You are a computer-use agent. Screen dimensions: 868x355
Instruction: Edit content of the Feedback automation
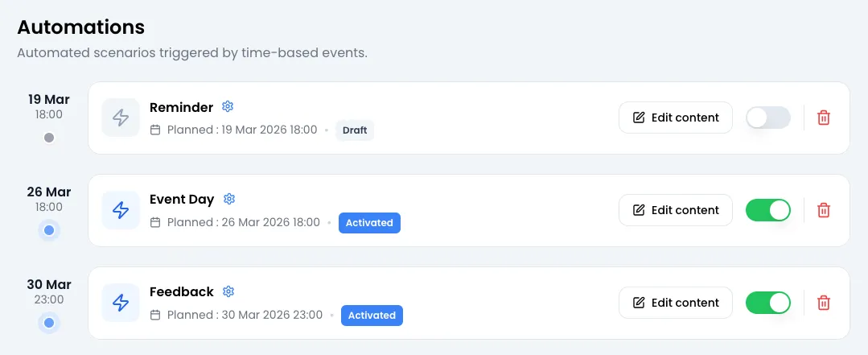click(676, 303)
